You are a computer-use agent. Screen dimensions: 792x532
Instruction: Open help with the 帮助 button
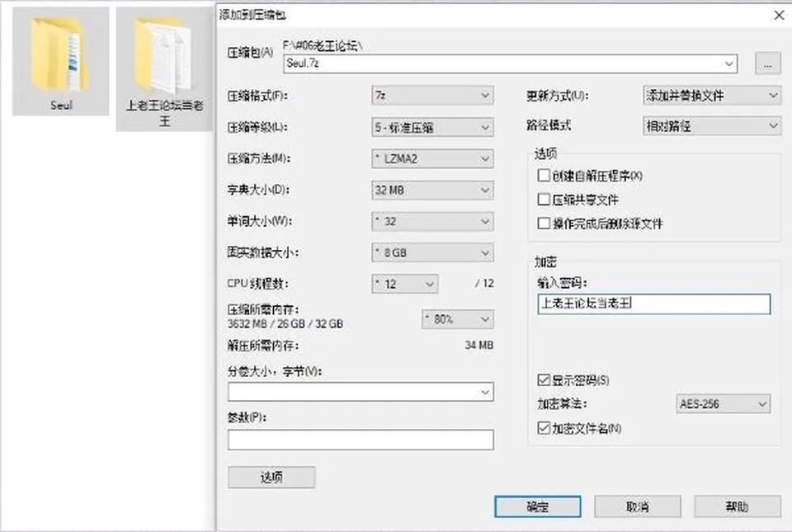pyautogui.click(x=738, y=506)
